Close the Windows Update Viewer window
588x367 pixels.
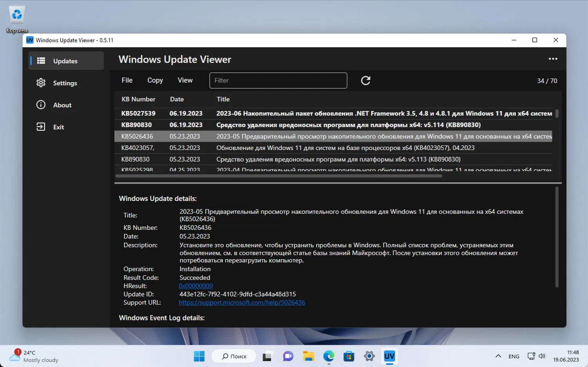555,40
